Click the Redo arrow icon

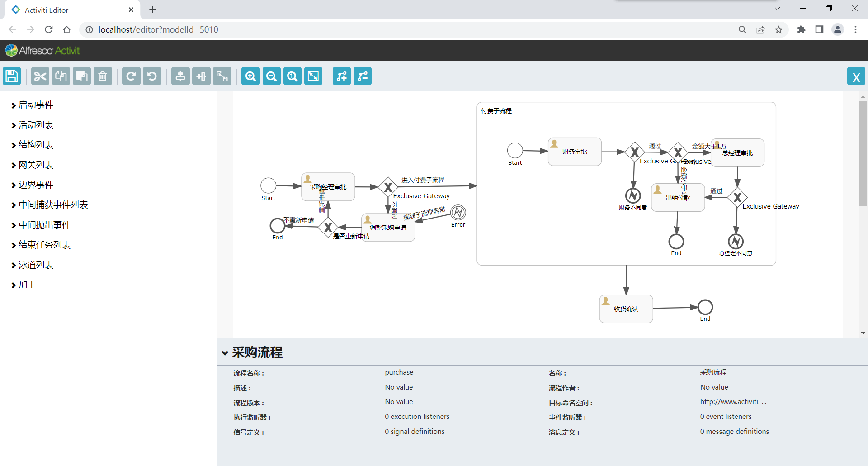pos(131,76)
